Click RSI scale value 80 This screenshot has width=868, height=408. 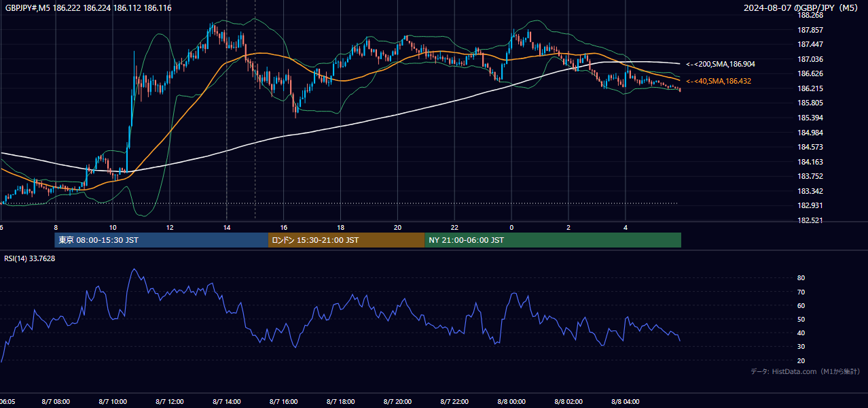[801, 278]
